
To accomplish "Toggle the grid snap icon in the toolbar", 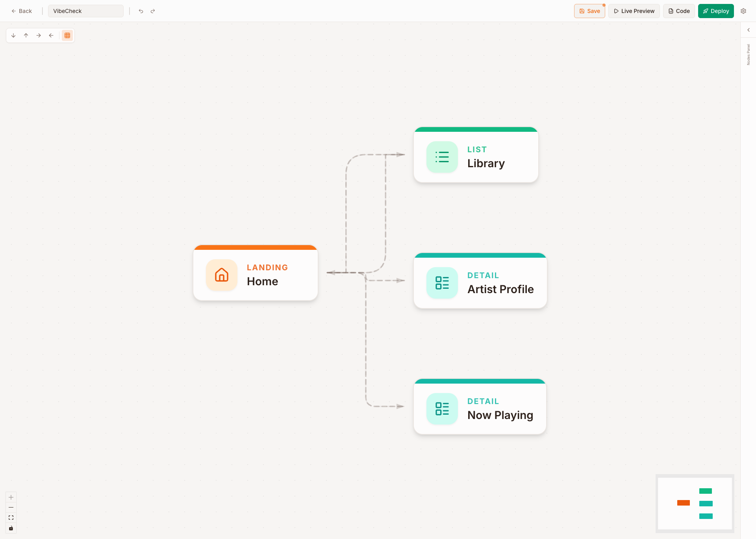I will 67,35.
